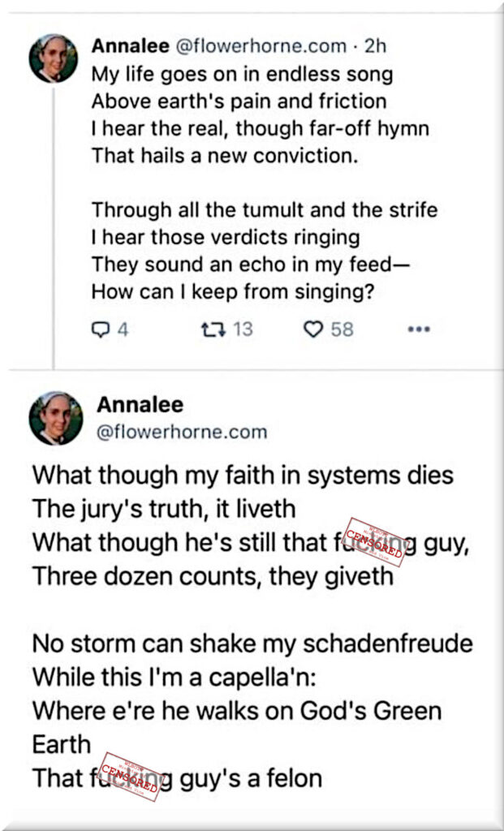504x831 pixels.
Task: Click the 2h timestamp on the first post
Action: [376, 46]
